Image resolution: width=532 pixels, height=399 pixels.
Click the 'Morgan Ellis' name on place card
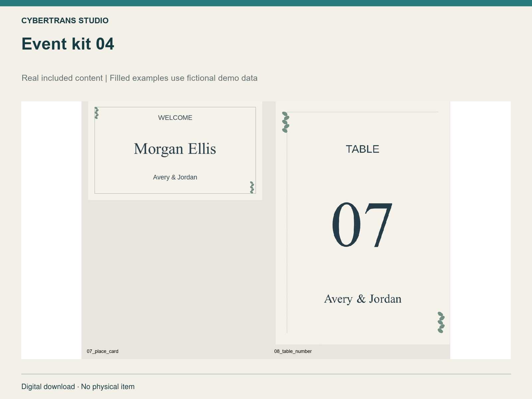tap(175, 149)
